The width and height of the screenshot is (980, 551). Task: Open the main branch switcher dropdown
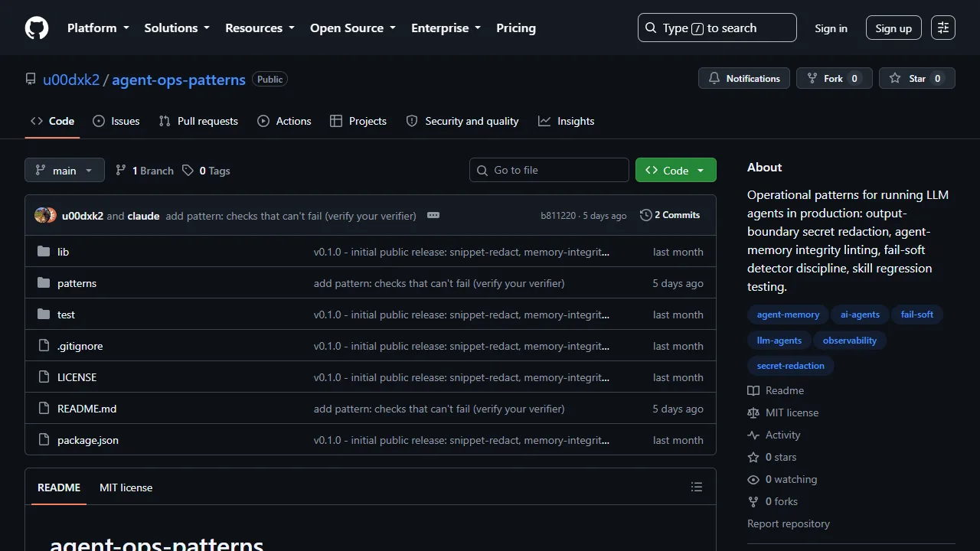64,171
